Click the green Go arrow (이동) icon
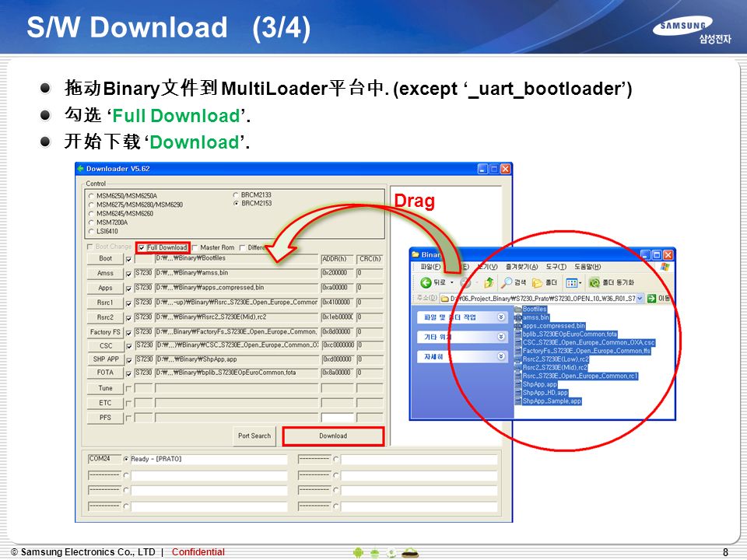Viewport: 747px width, 560px height. (652, 298)
